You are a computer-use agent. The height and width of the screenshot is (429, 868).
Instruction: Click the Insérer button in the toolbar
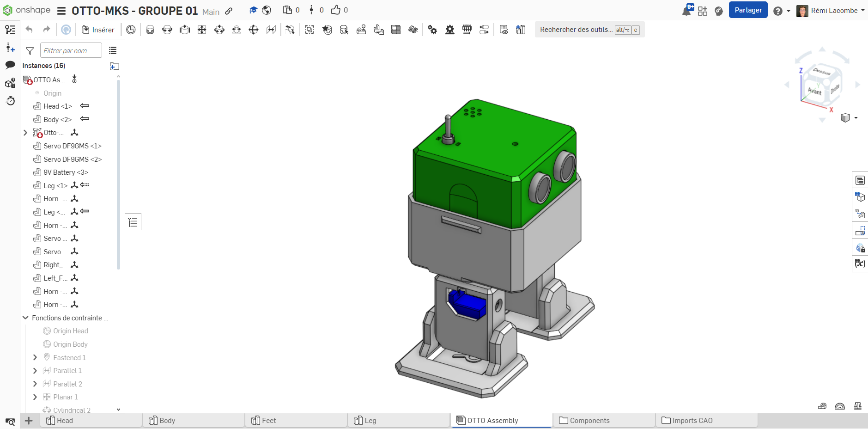(98, 30)
